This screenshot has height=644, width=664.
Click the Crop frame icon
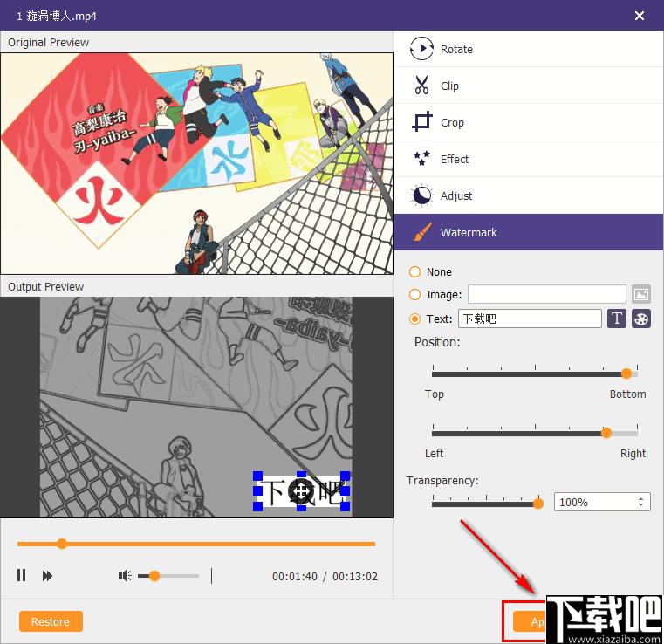tap(421, 121)
